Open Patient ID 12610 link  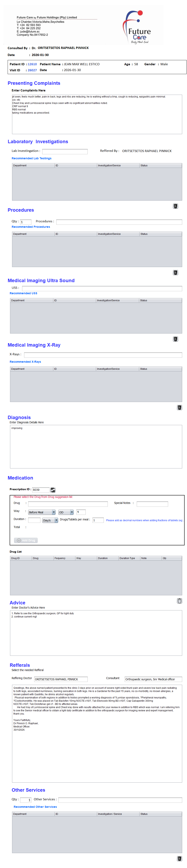(x=32, y=64)
